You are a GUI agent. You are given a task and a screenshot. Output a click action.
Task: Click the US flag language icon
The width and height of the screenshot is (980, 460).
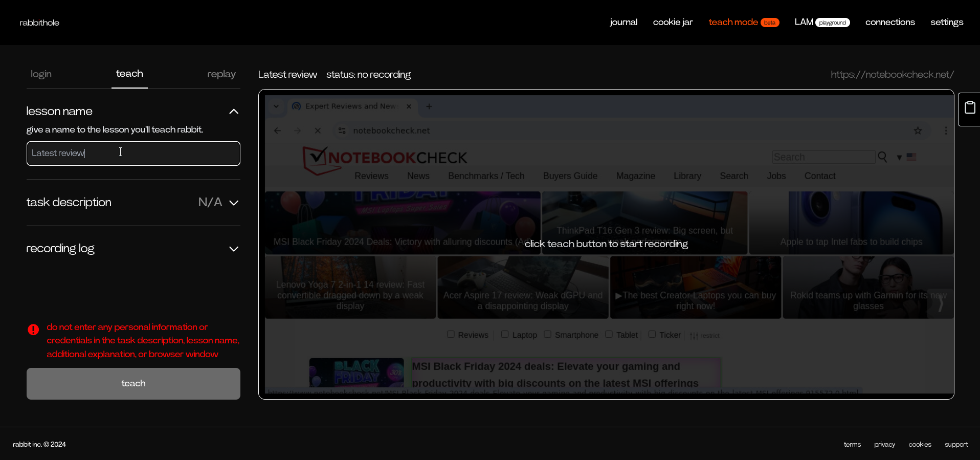click(911, 157)
